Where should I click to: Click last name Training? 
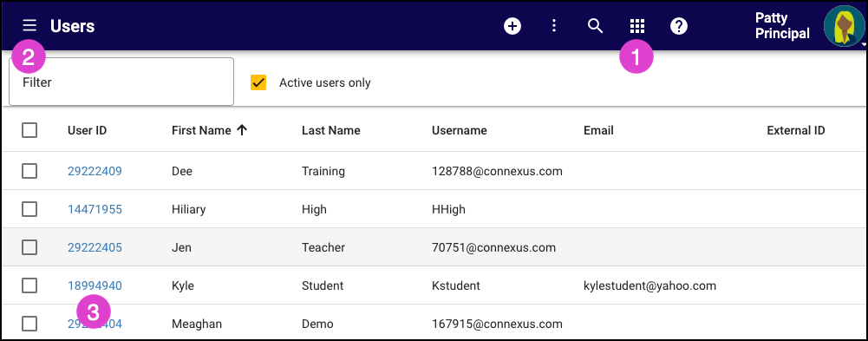[323, 171]
